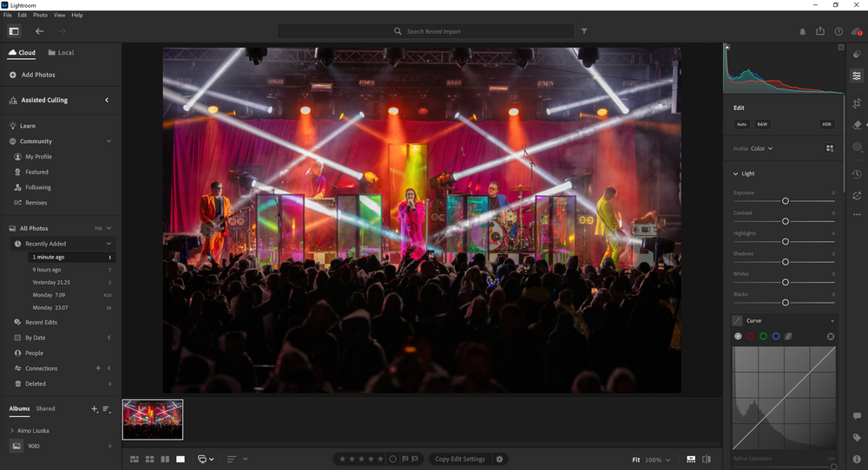This screenshot has height=470, width=868.
Task: Add a connection with plus icon
Action: point(98,369)
